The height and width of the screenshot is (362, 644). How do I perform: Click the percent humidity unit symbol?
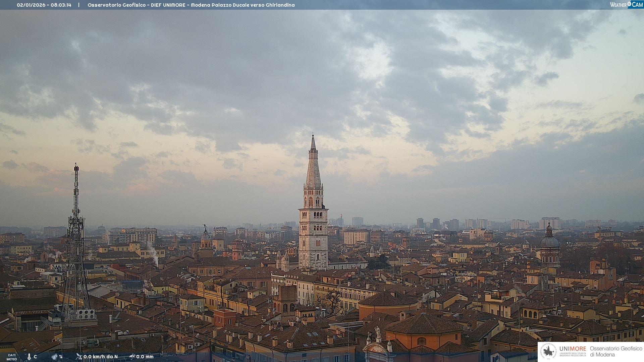click(61, 357)
